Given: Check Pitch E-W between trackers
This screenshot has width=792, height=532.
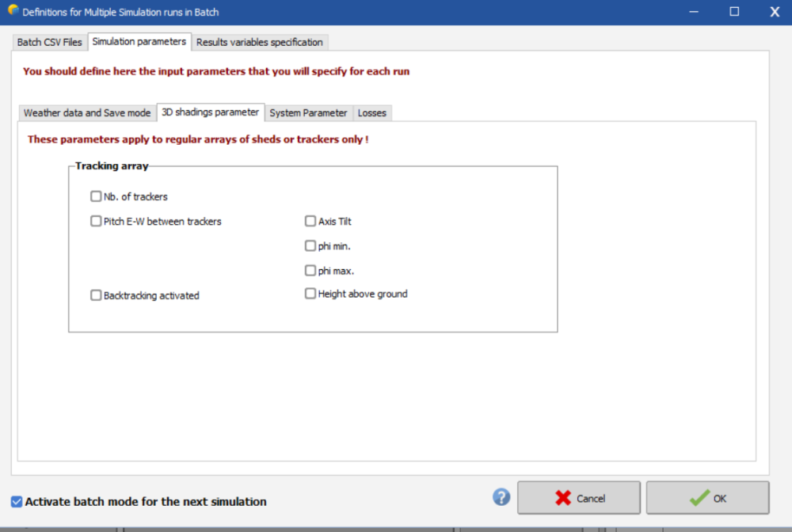Looking at the screenshot, I should point(96,222).
